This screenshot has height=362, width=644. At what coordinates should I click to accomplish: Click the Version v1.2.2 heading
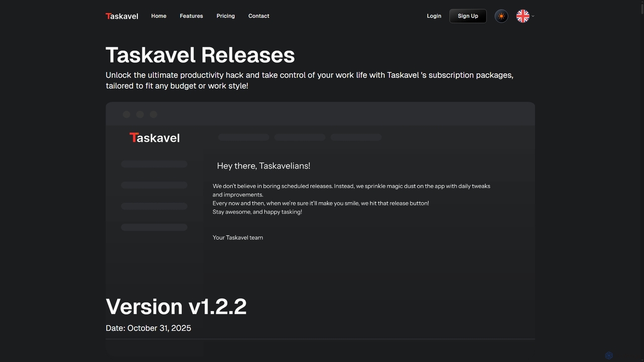(x=176, y=307)
